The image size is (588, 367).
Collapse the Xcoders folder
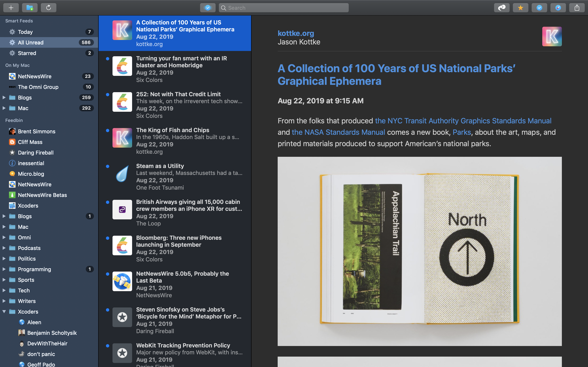click(4, 311)
